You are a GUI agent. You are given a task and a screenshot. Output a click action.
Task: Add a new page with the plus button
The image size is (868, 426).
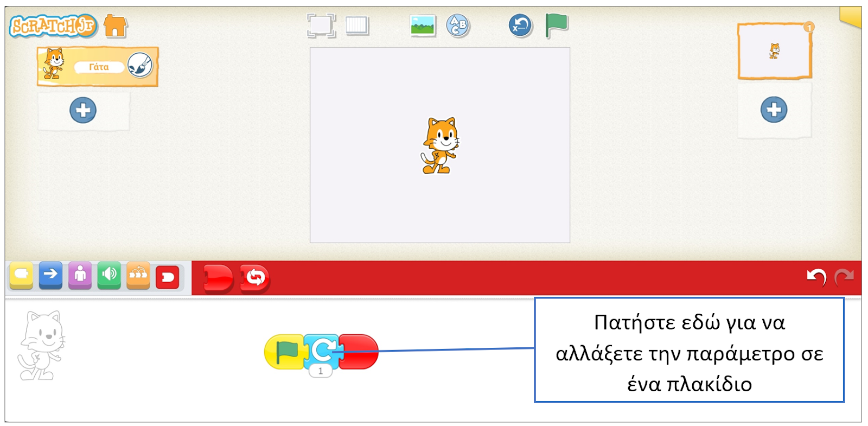tap(774, 110)
